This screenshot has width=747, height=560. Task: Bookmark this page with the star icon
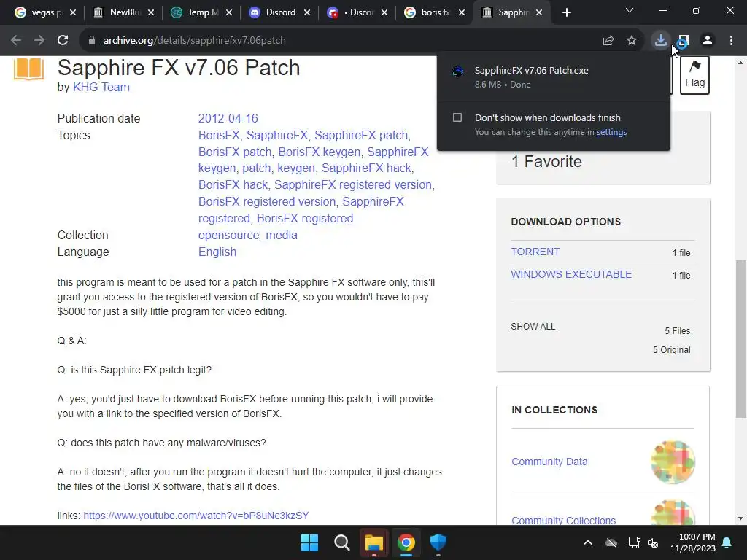tap(632, 41)
